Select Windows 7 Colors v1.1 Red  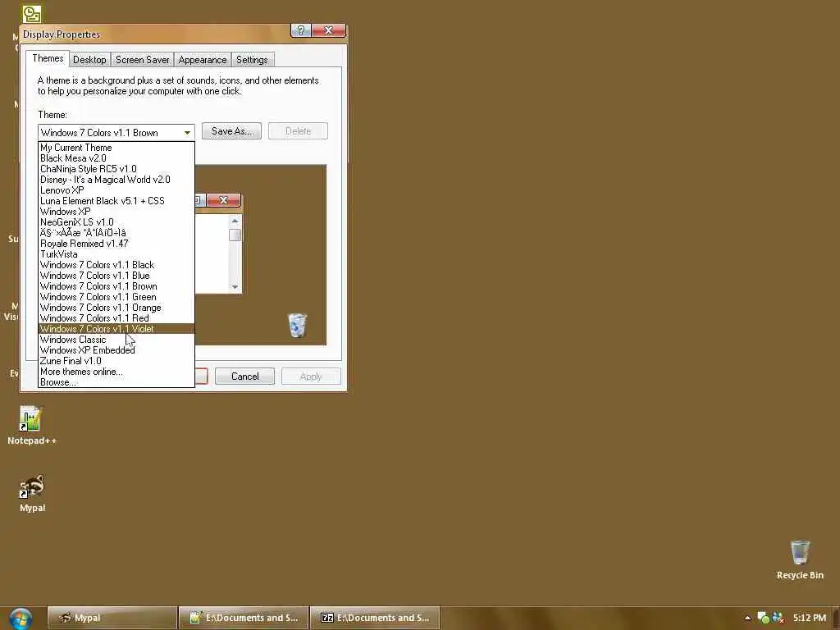click(116, 318)
